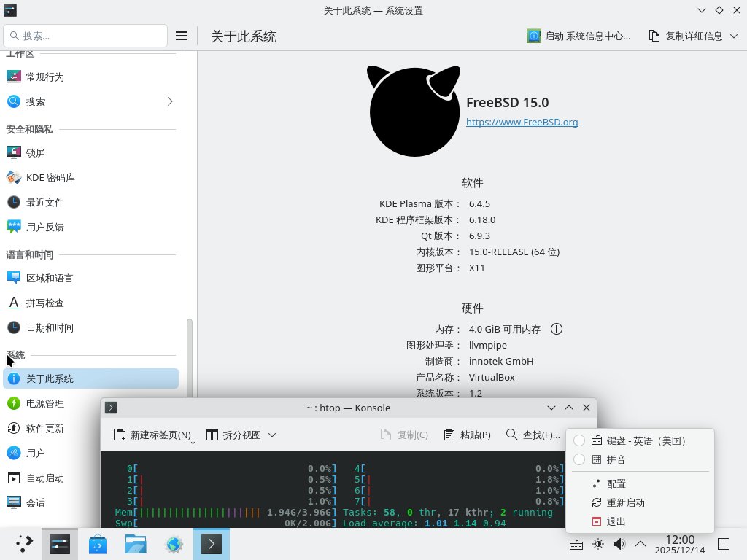The image size is (747, 560).
Task: Click the 搜索 search input field
Action: click(86, 36)
